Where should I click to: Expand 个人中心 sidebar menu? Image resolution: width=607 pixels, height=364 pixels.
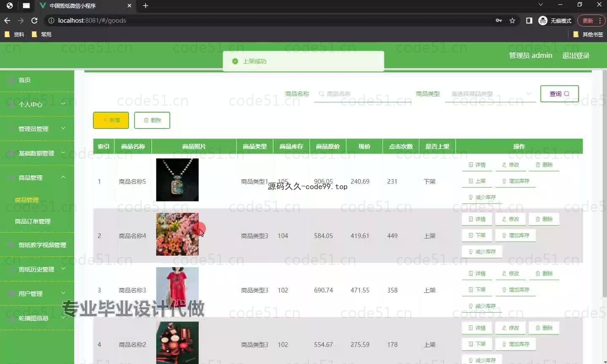point(37,104)
